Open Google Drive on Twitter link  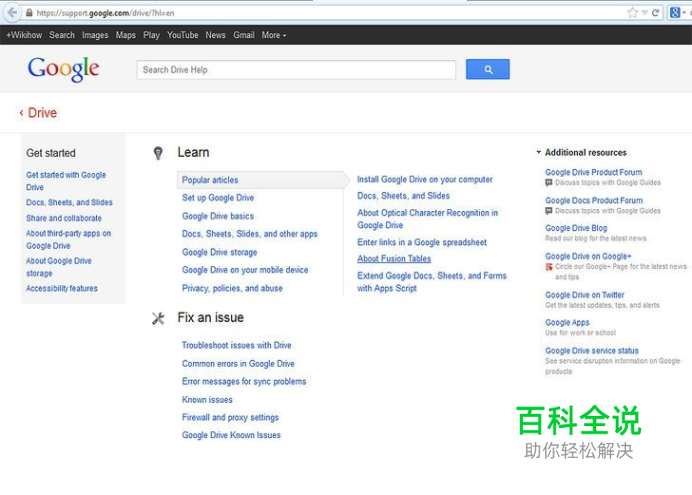[585, 295]
